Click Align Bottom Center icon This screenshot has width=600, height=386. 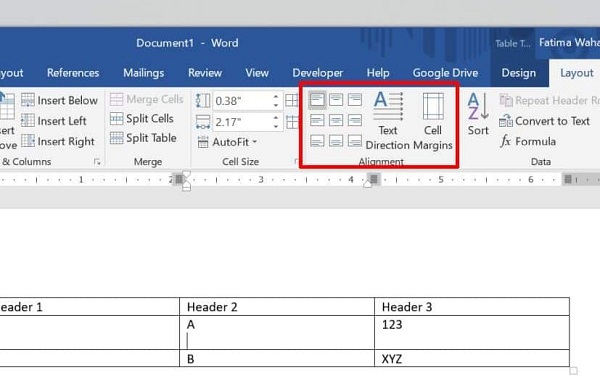coord(336,141)
